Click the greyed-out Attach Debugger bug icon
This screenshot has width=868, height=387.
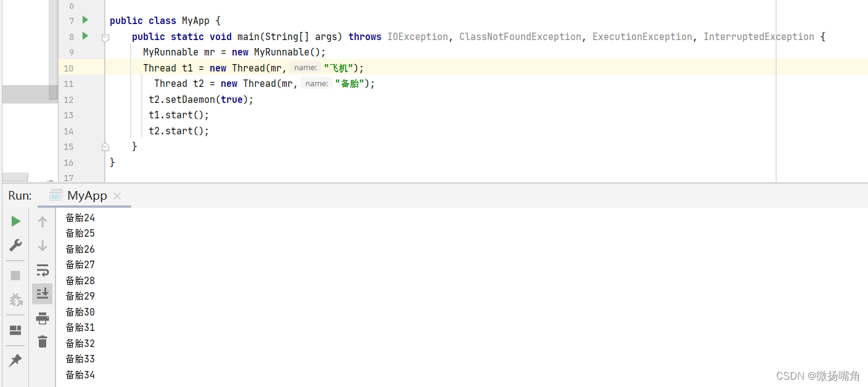click(15, 300)
